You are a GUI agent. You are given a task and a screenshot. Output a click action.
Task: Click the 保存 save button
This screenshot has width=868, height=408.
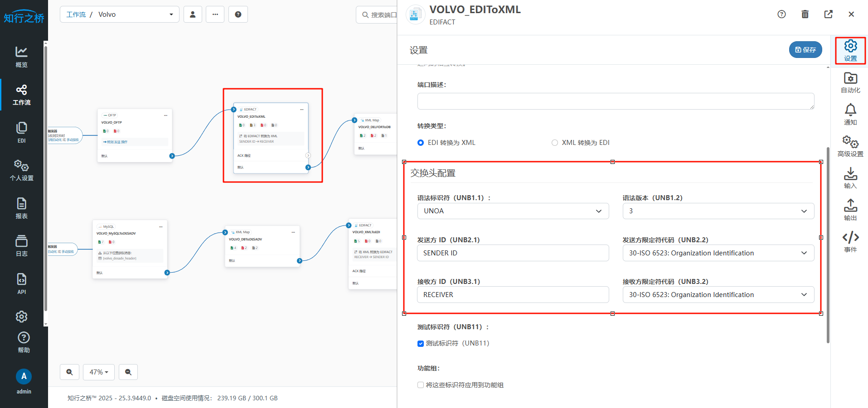coord(805,50)
